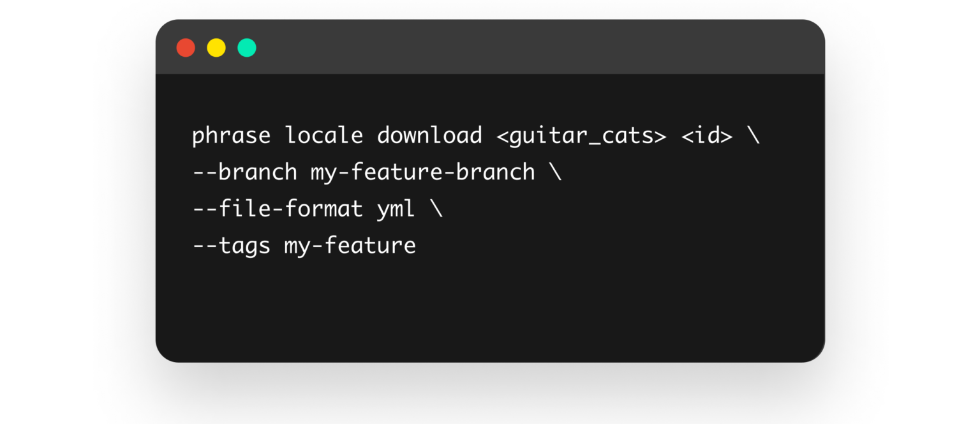Click the yellow minimize window button

click(x=216, y=48)
